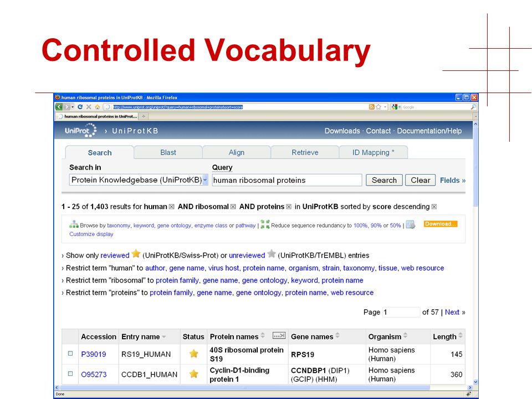Click the Customize display link
532x399 pixels.
[x=91, y=234]
